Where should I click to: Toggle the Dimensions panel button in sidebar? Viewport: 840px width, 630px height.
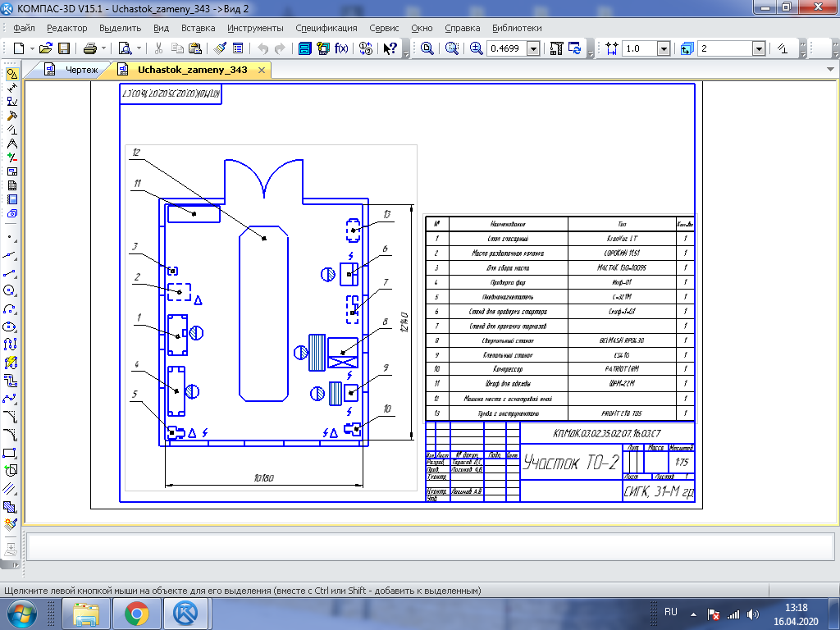[11, 88]
